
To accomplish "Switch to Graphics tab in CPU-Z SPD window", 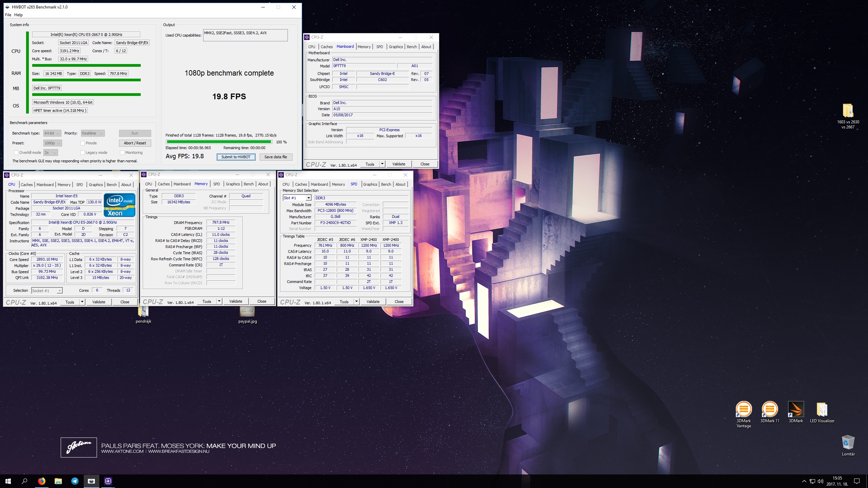I will pos(370,184).
